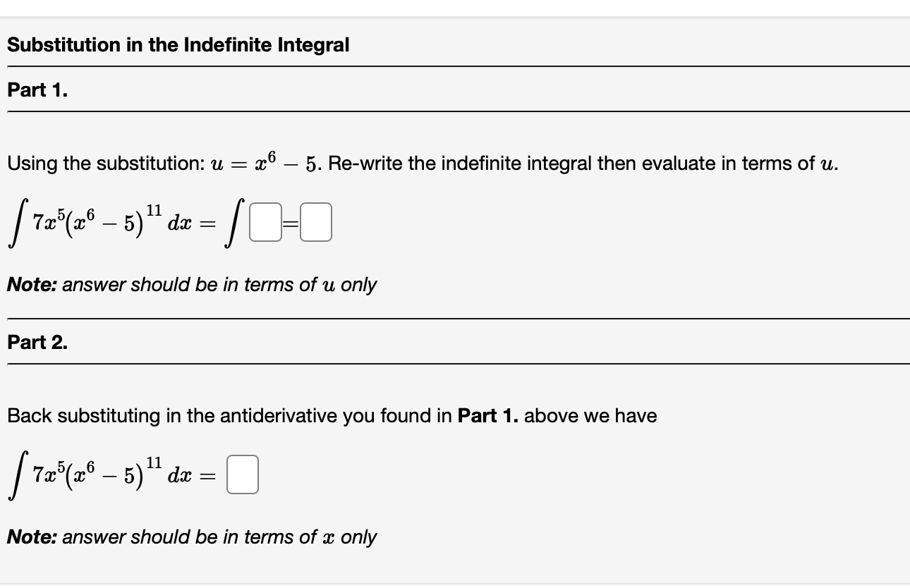Click the Note text under Part 2

click(192, 537)
